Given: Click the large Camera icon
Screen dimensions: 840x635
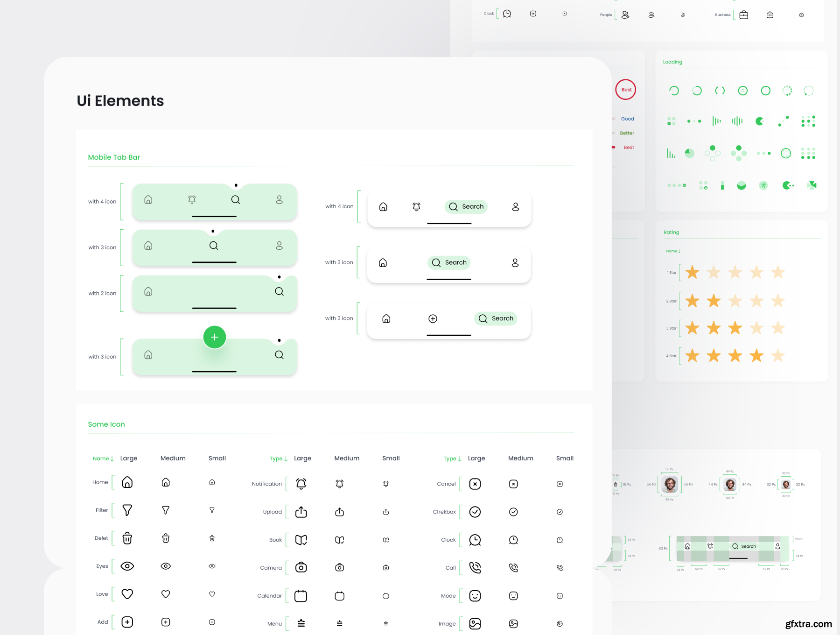Looking at the screenshot, I should click(301, 568).
